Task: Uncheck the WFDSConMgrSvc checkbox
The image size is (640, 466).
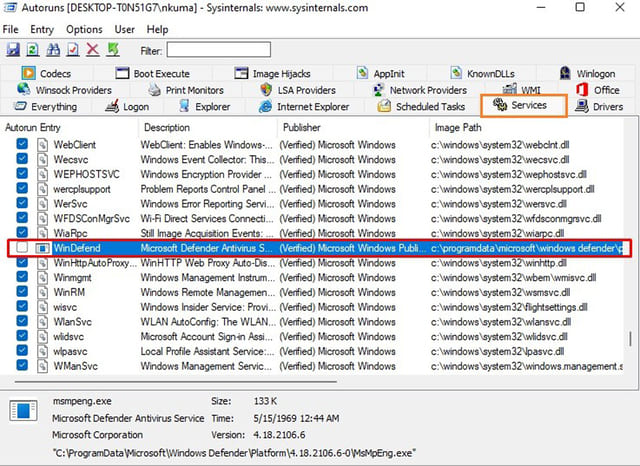Action: coord(22,217)
